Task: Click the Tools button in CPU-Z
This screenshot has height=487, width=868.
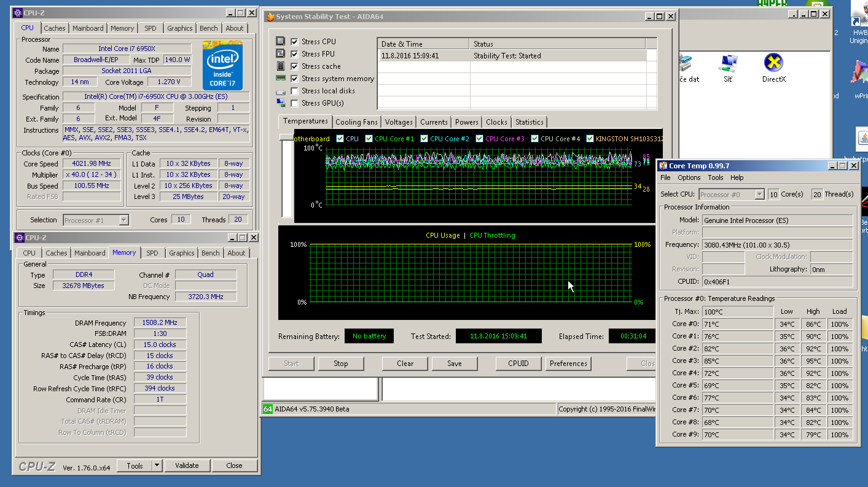Action: coord(135,466)
